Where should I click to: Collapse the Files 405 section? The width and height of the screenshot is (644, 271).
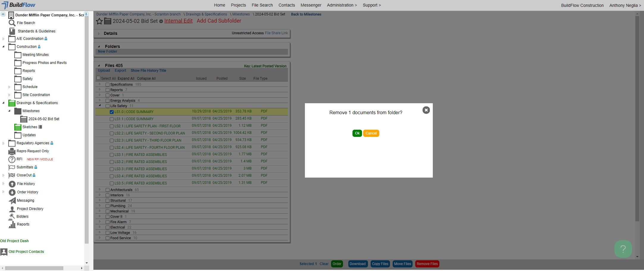pos(99,65)
